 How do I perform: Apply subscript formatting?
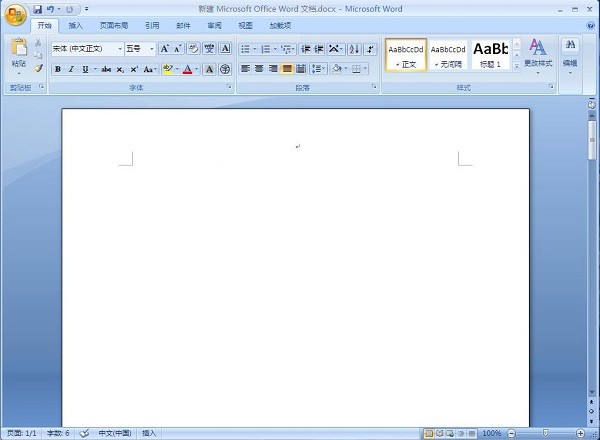click(120, 69)
